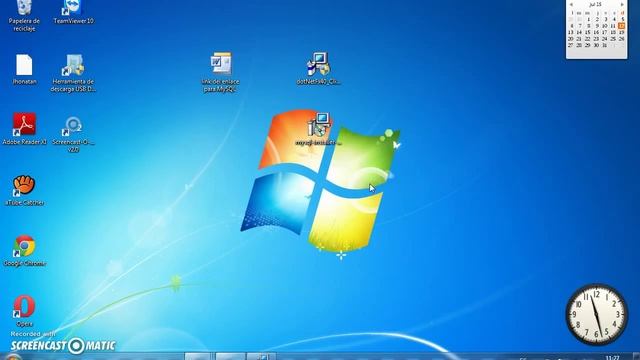The image size is (640, 360).
Task: Select day 31 in calendar gadget
Action: tap(604, 45)
